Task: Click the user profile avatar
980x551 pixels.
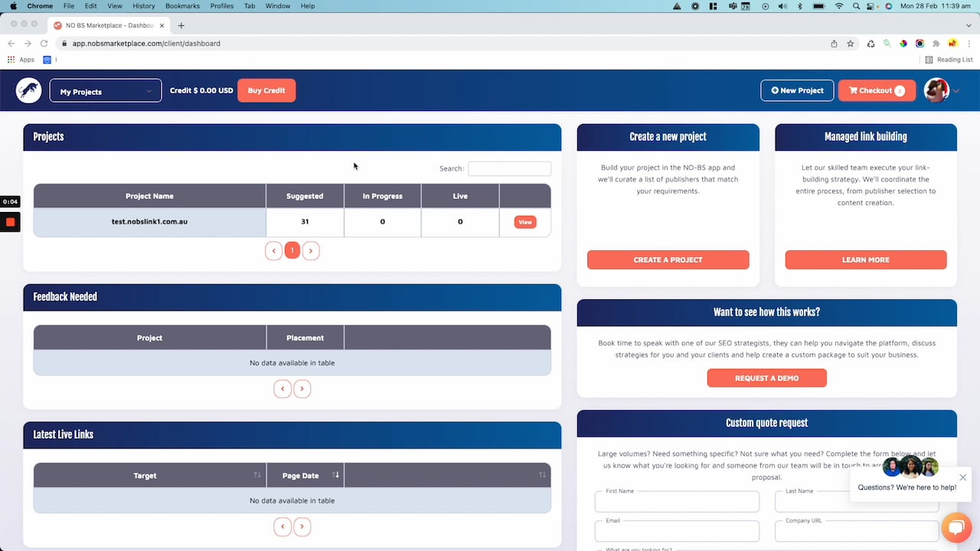Action: (x=936, y=90)
